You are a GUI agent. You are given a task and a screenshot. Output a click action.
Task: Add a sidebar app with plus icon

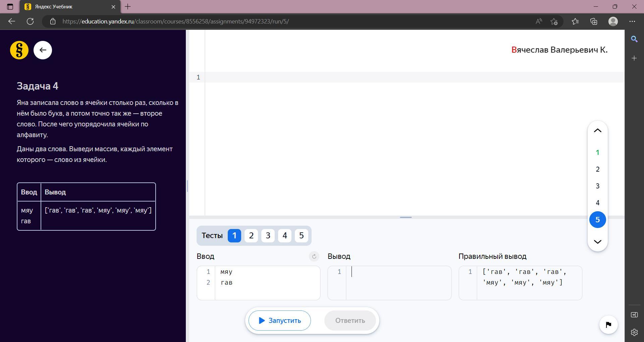click(634, 58)
